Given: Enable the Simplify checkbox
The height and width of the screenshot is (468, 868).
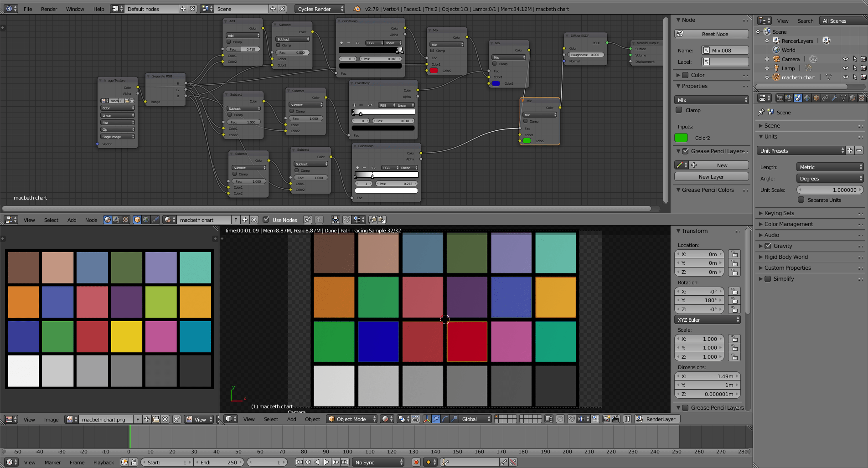Looking at the screenshot, I should click(768, 278).
